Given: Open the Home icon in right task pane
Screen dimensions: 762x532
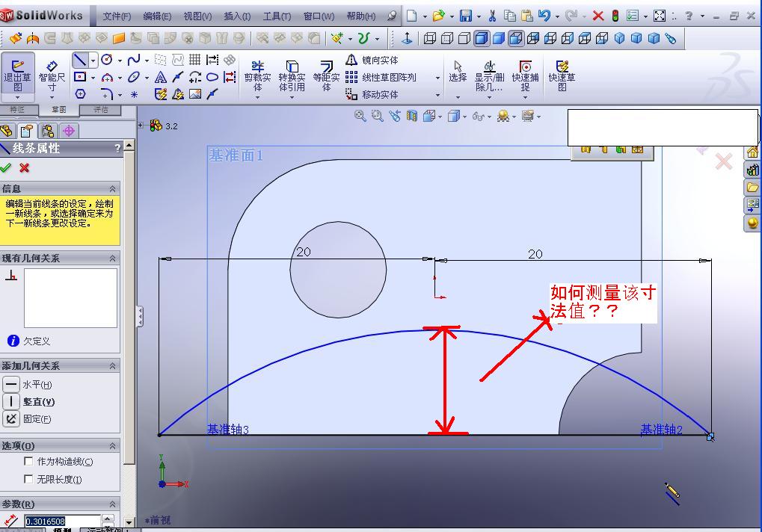Looking at the screenshot, I should (752, 152).
